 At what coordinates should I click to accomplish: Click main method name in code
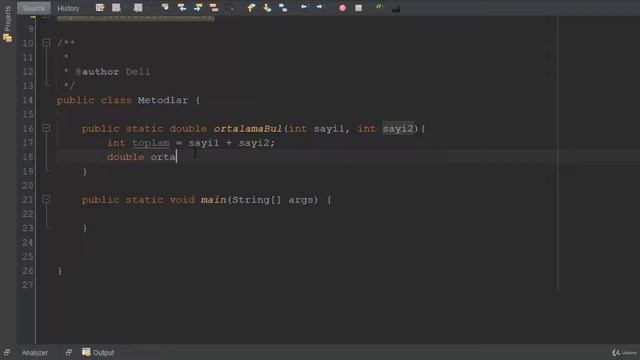213,200
